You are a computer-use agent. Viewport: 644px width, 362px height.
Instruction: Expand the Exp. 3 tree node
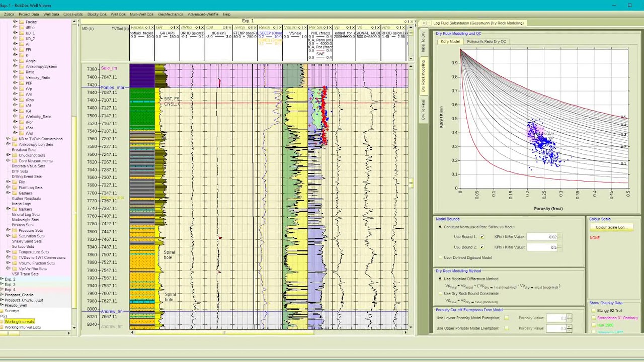coord(2,285)
